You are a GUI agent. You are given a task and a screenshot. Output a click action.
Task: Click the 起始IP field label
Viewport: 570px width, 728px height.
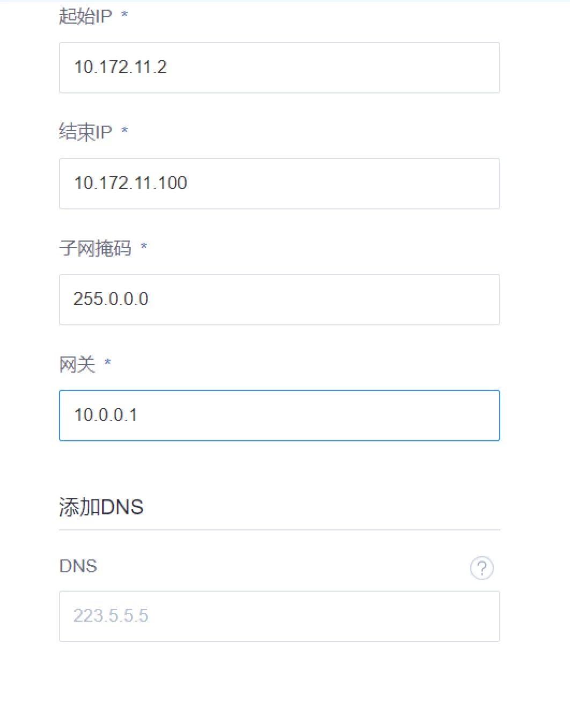point(85,16)
